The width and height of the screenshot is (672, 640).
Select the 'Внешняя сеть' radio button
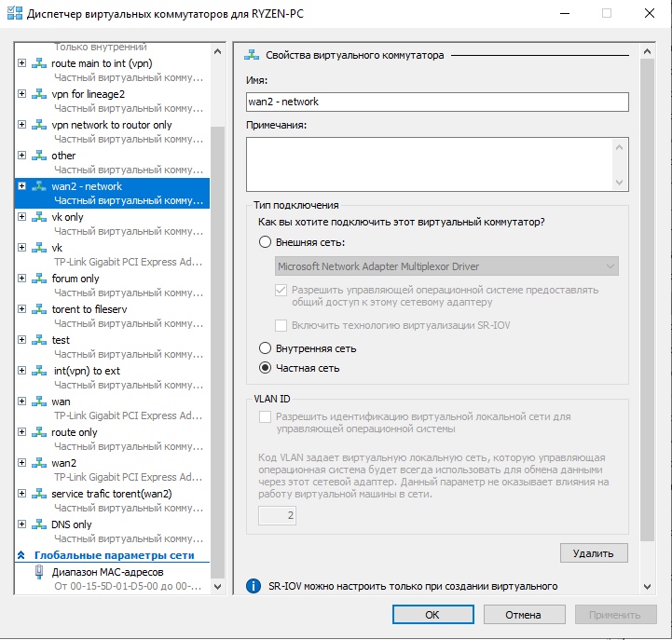coord(266,242)
